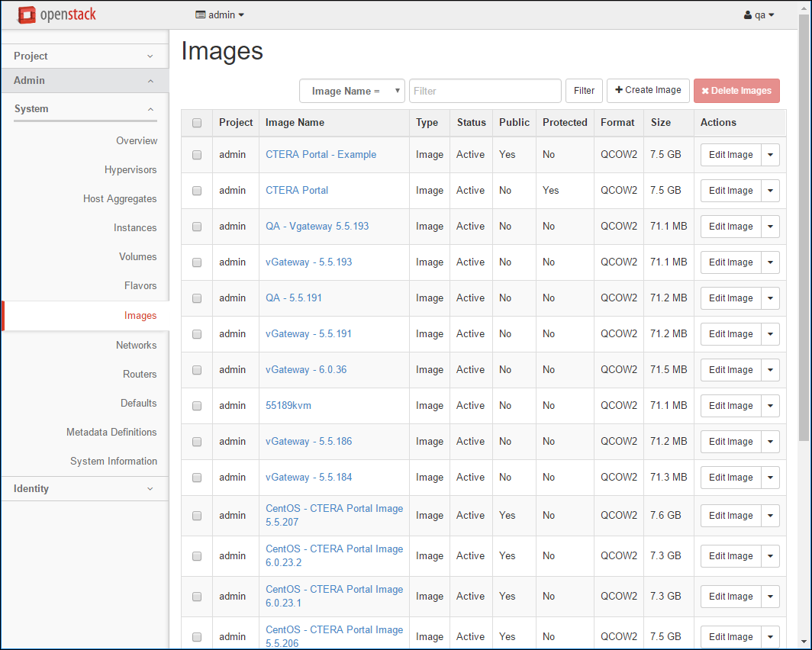The height and width of the screenshot is (650, 812).
Task: Open actions dropdown arrow for vGateway - 5.5.193
Action: point(770,262)
